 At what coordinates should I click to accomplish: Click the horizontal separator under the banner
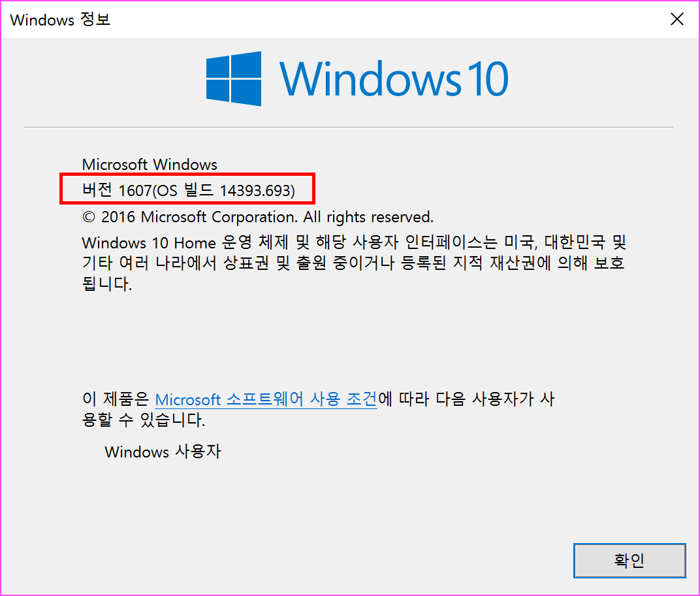pyautogui.click(x=349, y=127)
